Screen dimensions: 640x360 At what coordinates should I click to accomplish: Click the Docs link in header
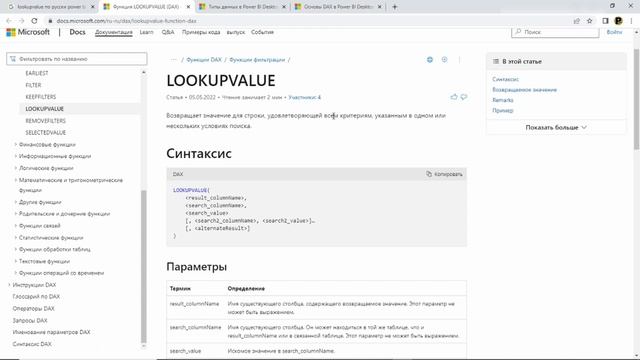click(x=77, y=32)
